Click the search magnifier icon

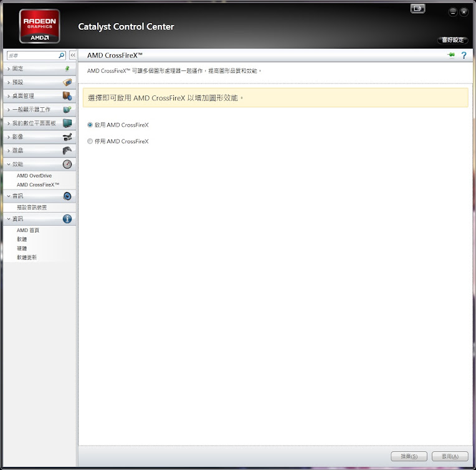(x=62, y=55)
